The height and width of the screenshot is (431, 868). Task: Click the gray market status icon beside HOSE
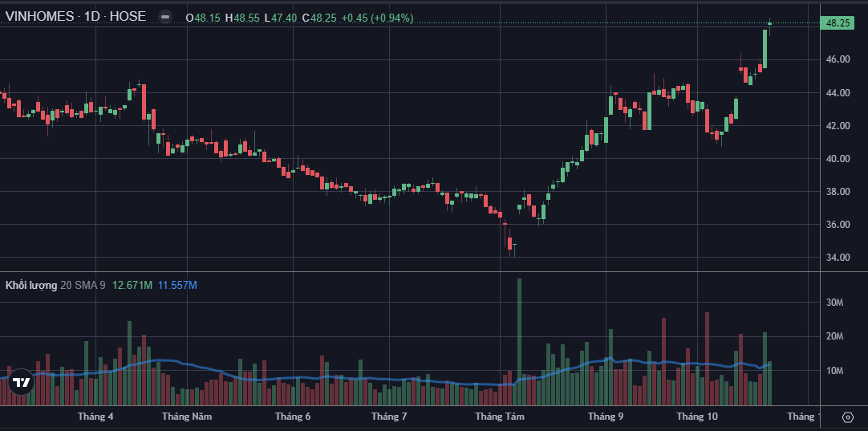[x=164, y=17]
